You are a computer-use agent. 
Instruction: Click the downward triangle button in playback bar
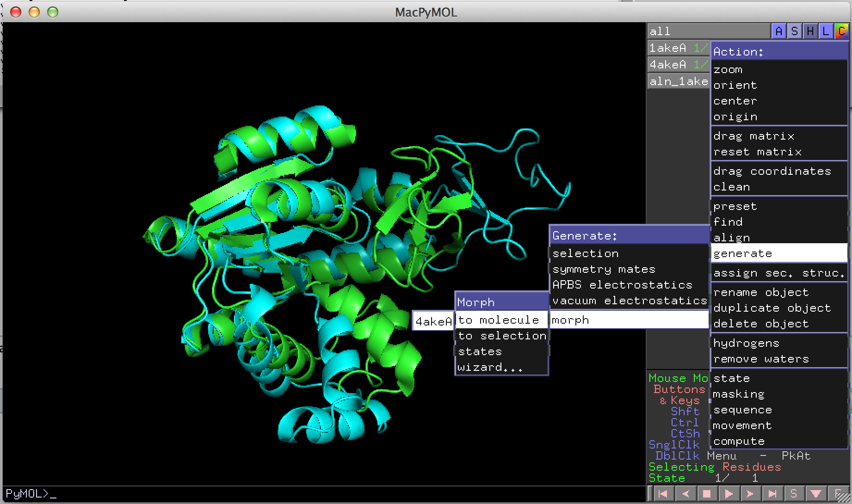coord(816,494)
